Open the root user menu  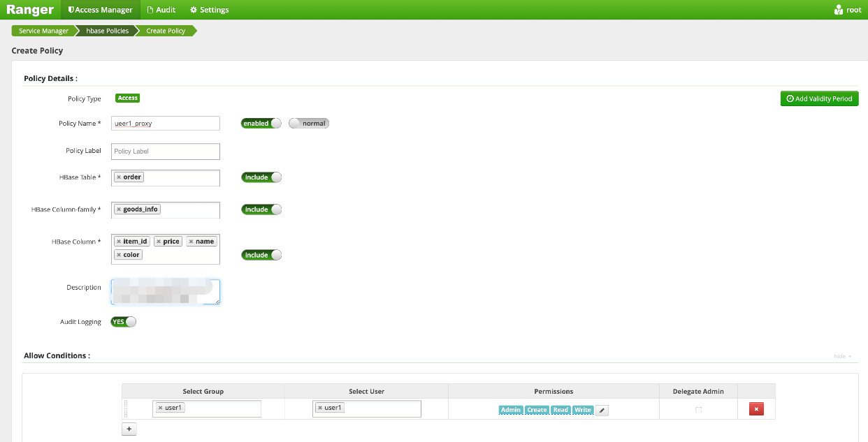[x=848, y=10]
